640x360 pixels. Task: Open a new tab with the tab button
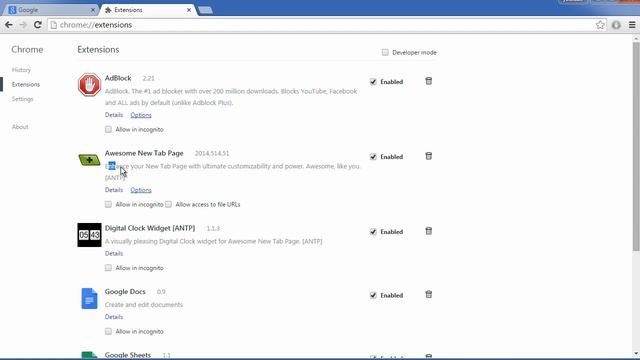(205, 10)
